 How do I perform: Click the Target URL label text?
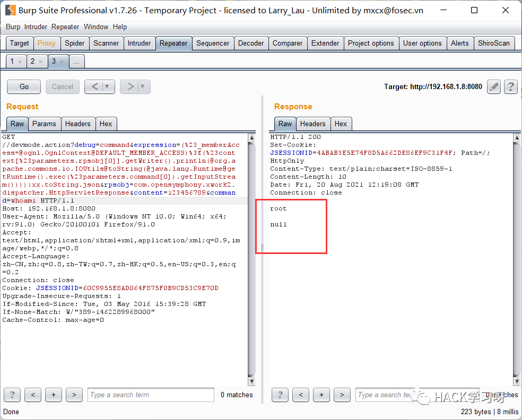(x=433, y=87)
